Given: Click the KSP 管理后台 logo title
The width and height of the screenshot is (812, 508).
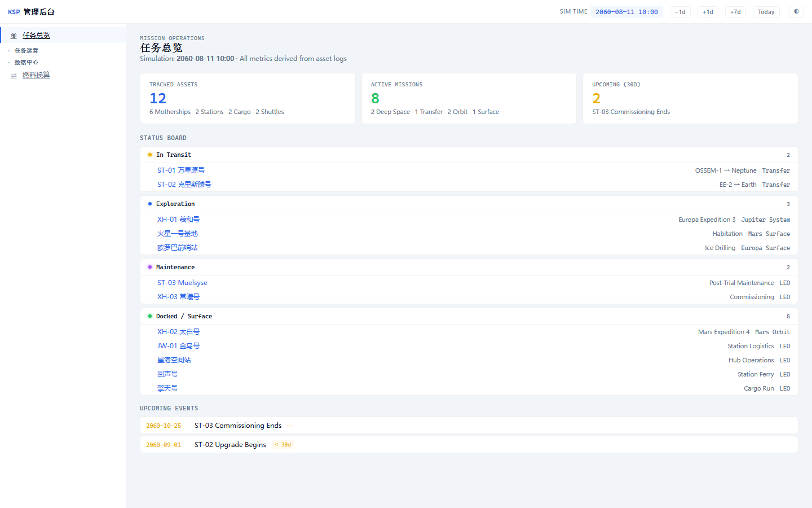Looking at the screenshot, I should [31, 12].
